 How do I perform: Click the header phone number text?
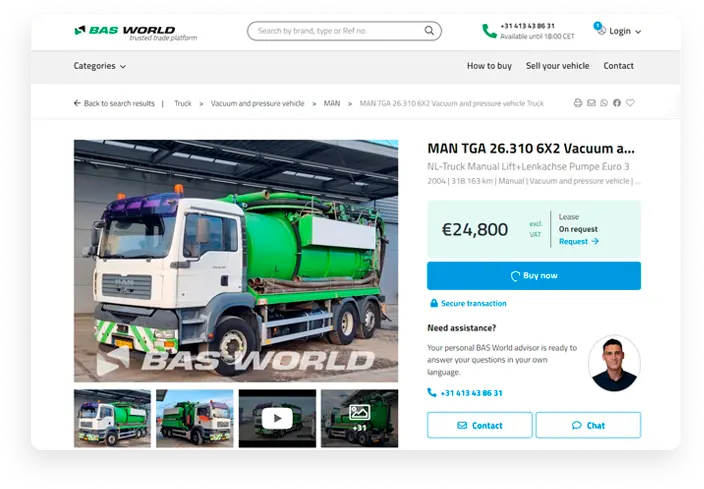[x=527, y=26]
